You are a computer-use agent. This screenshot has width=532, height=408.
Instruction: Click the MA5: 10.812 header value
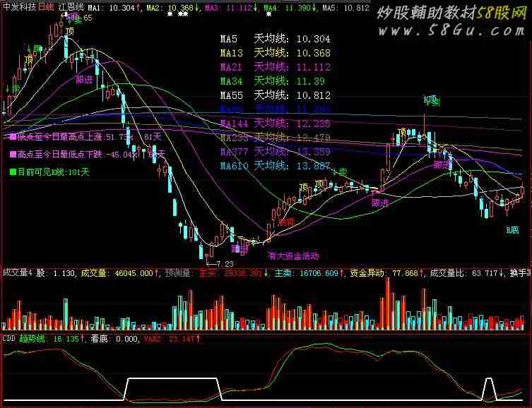pos(345,8)
